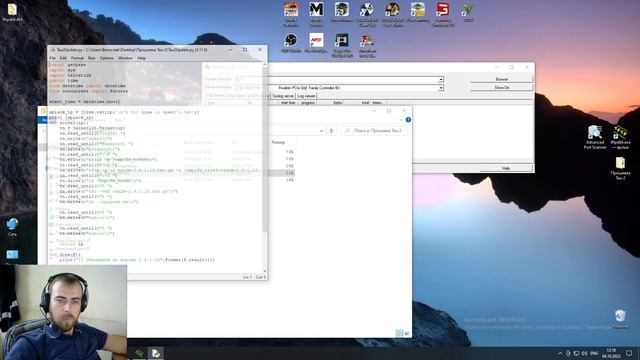
Task: Open the Прошивка Tau-2 desktop folder
Action: click(620, 168)
